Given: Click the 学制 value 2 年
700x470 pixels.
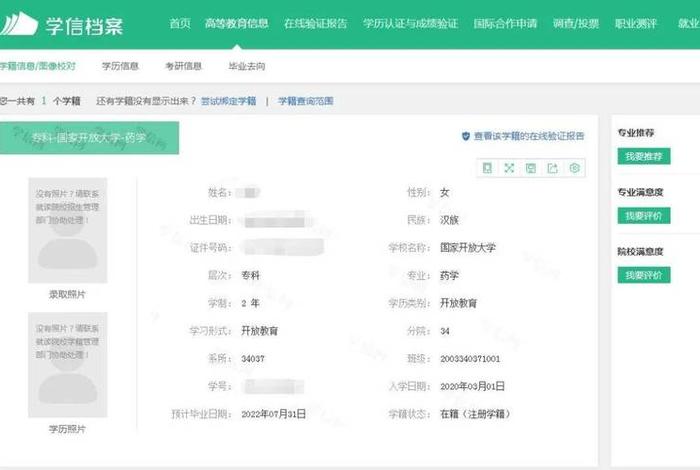Looking at the screenshot, I should [250, 303].
